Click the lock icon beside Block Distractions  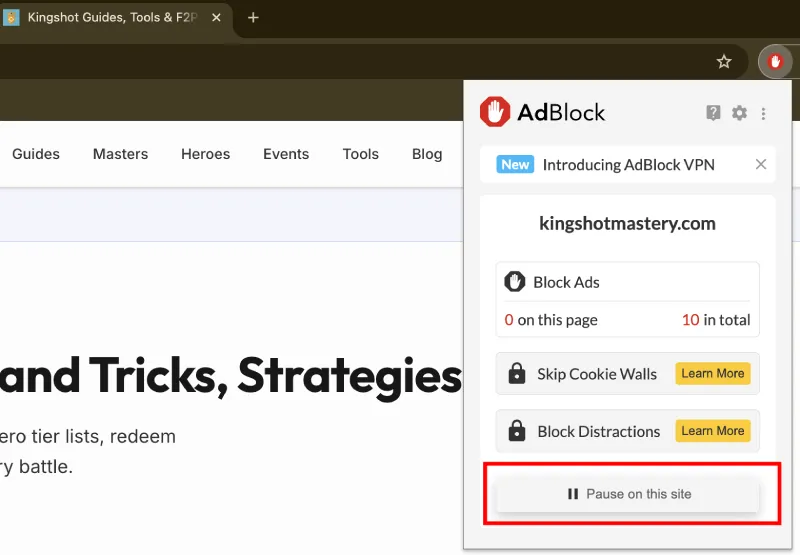[x=517, y=431]
